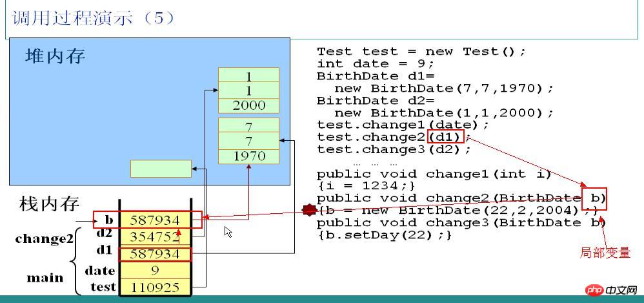Image resolution: width=644 pixels, height=303 pixels.
Task: Select the stack variable label 'date'
Action: click(100, 271)
